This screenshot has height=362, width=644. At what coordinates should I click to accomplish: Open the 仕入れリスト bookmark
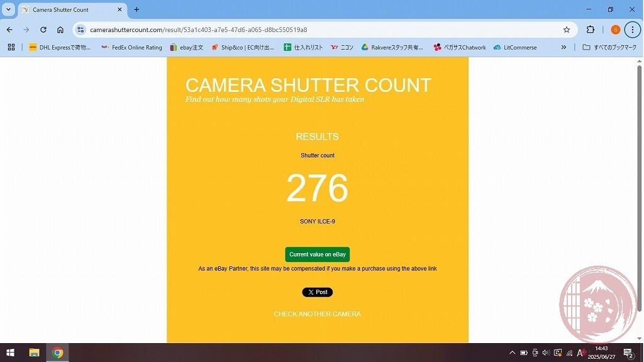(303, 47)
